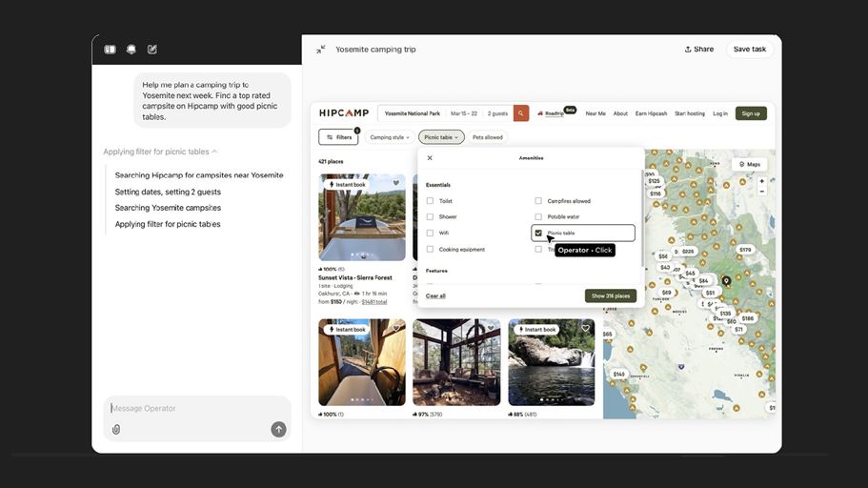This screenshot has height=488, width=868.
Task: Open the Sunset Vista - Sierra Forest title
Action: pyautogui.click(x=354, y=277)
